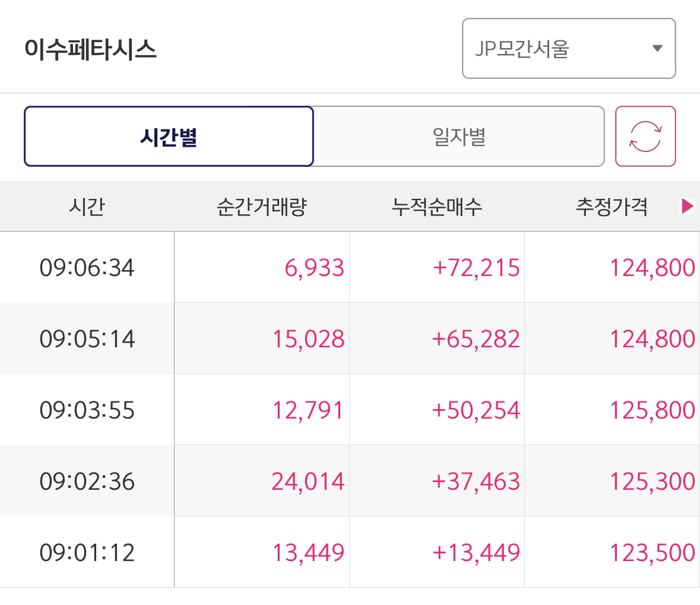Open the JP모간서울 broker dropdown
Image resolution: width=700 pixels, height=605 pixels.
tap(569, 49)
